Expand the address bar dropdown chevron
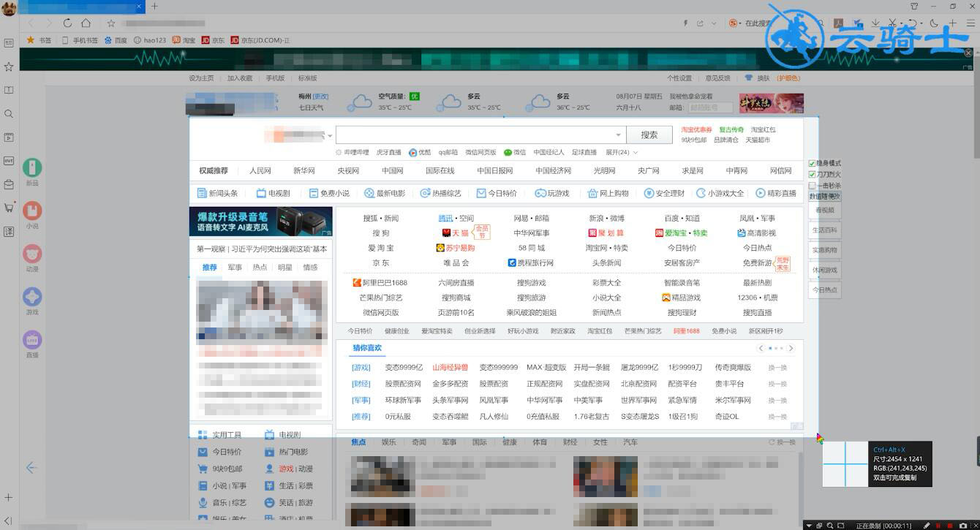 click(715, 23)
